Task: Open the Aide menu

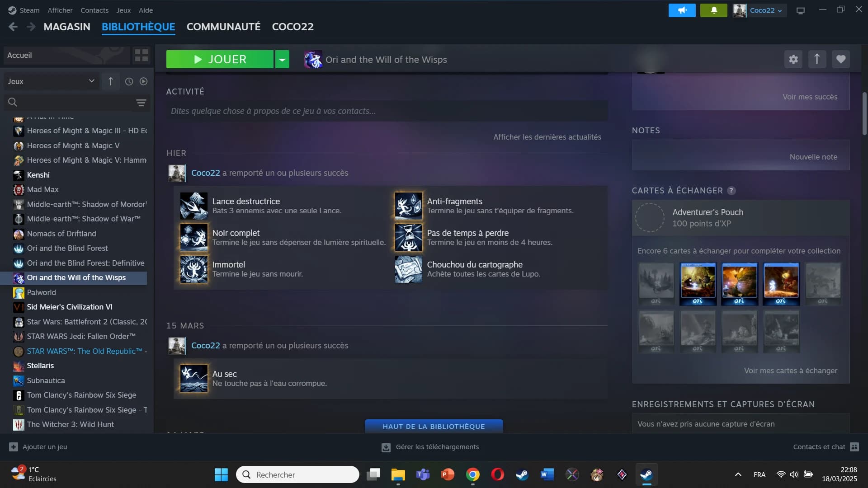Action: (x=146, y=10)
